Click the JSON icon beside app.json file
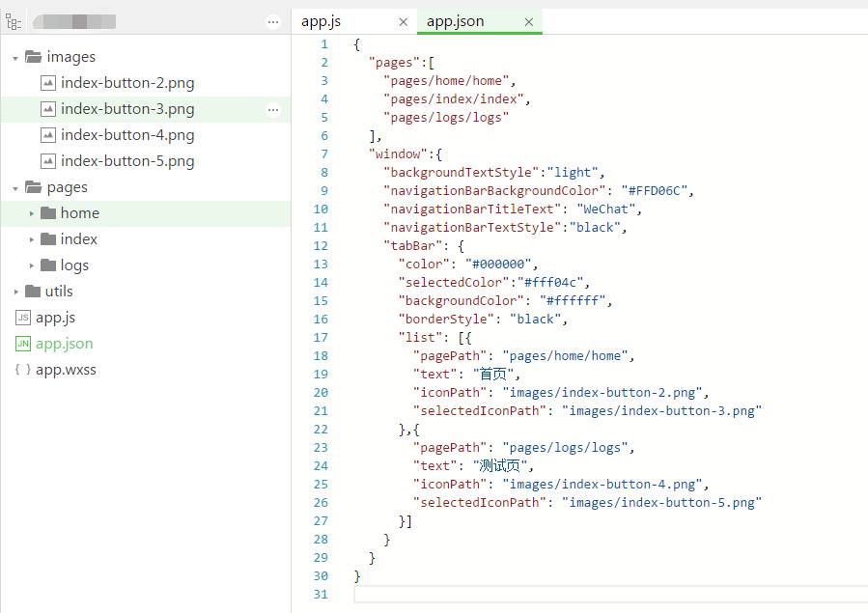 coord(23,344)
